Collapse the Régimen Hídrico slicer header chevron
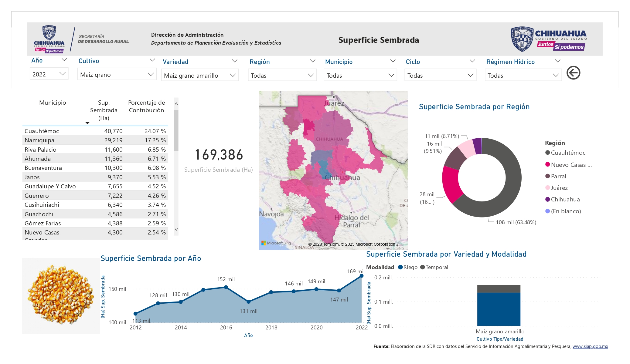Viewport: 630px width, 364px height. 557,61
